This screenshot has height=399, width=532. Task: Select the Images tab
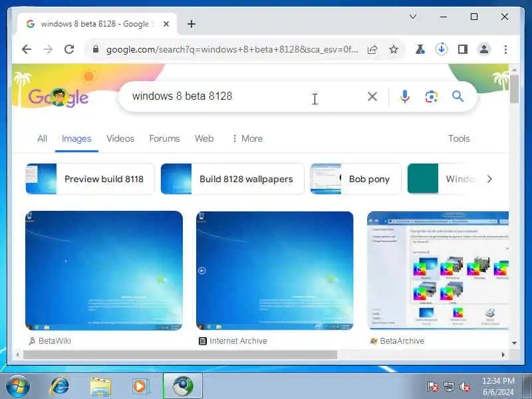click(76, 138)
